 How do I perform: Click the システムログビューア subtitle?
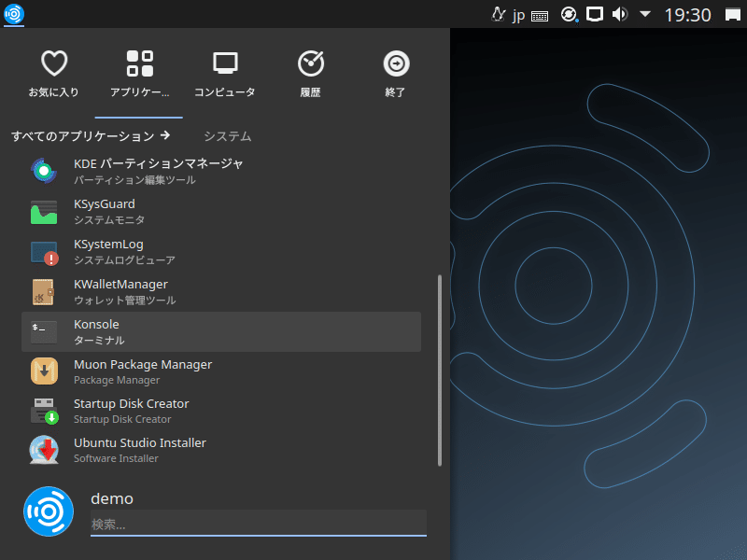coord(124,260)
